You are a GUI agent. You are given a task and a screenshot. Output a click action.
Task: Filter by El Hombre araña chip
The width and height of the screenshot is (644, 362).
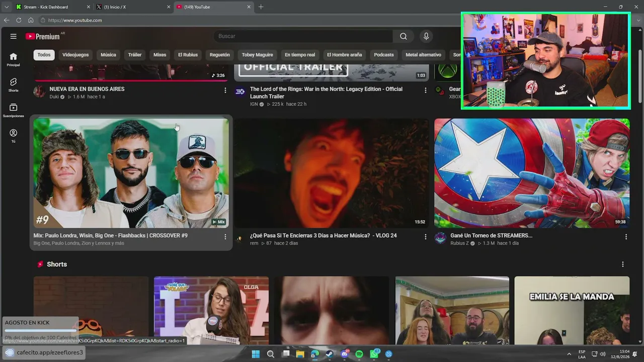tap(345, 55)
